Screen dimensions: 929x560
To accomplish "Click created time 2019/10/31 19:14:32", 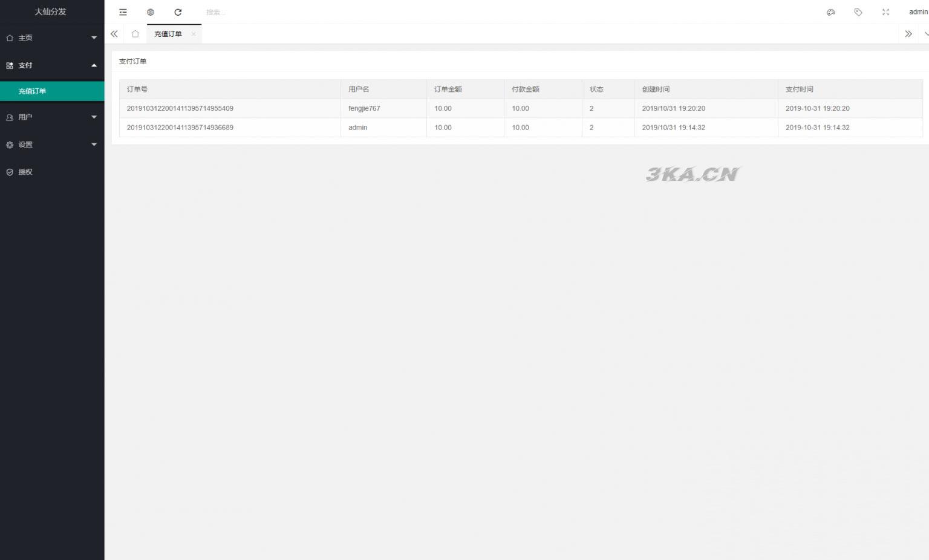I will (674, 128).
